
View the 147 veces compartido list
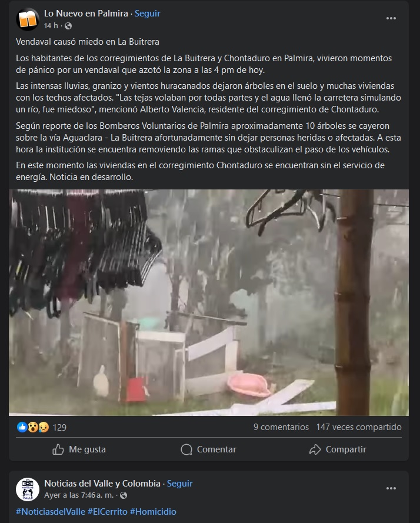[x=359, y=427]
